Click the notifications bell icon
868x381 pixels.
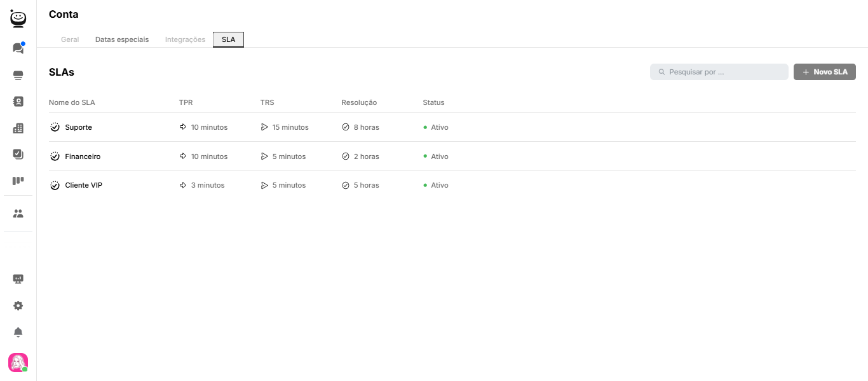(x=18, y=333)
